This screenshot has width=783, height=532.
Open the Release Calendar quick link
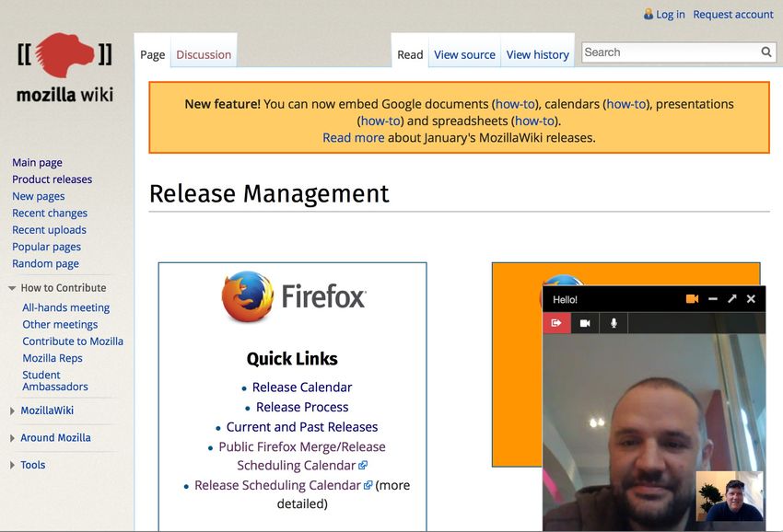[302, 387]
